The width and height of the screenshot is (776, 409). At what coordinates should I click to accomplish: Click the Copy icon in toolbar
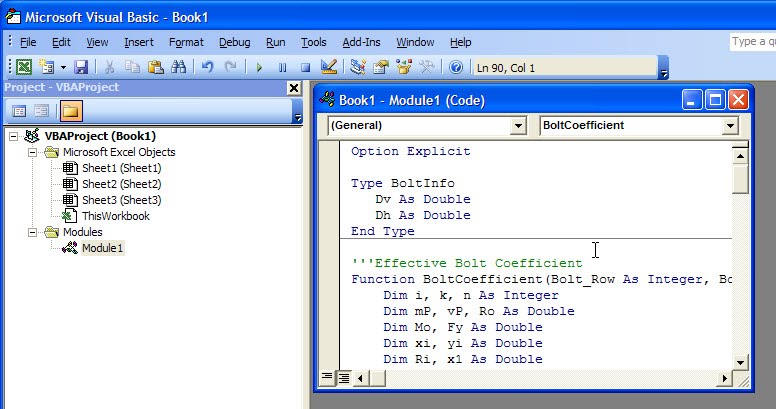pos(132,67)
